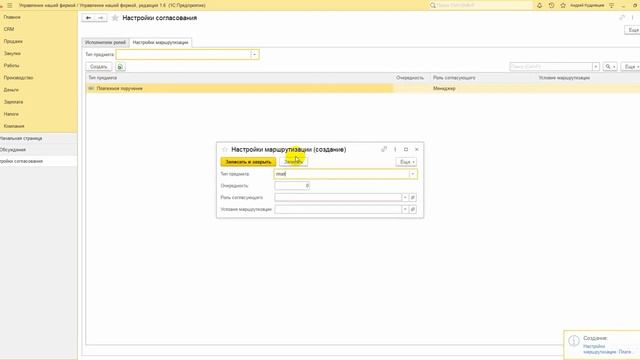640x360 pixels.
Task: Click Тип предмета filter field on main page
Action: pyautogui.click(x=183, y=54)
